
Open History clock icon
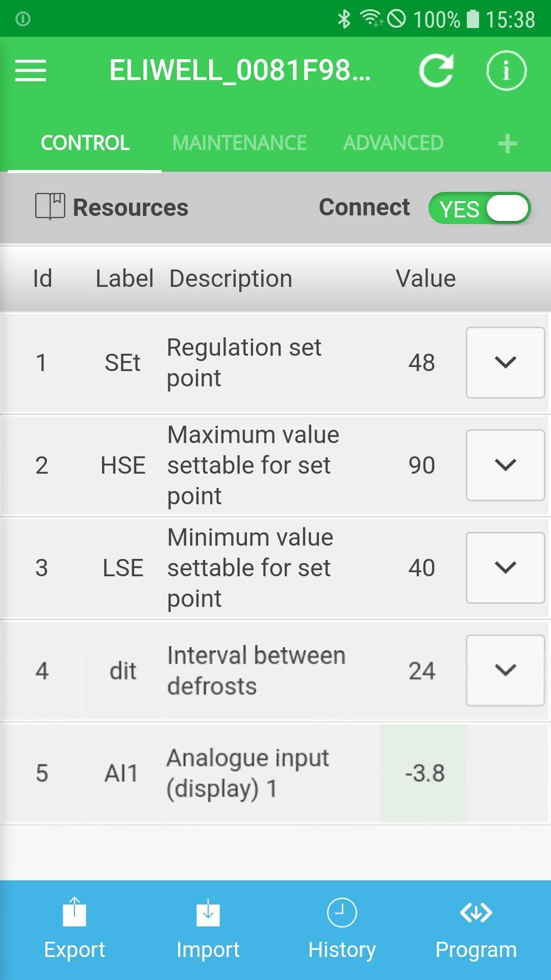pos(342,913)
